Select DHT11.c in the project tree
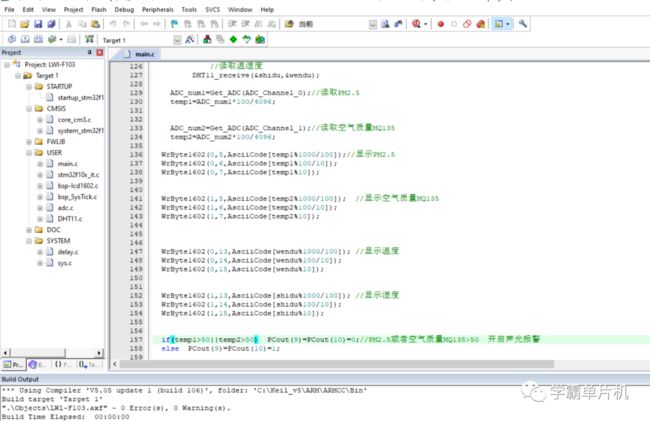The width and height of the screenshot is (650, 421). point(70,219)
